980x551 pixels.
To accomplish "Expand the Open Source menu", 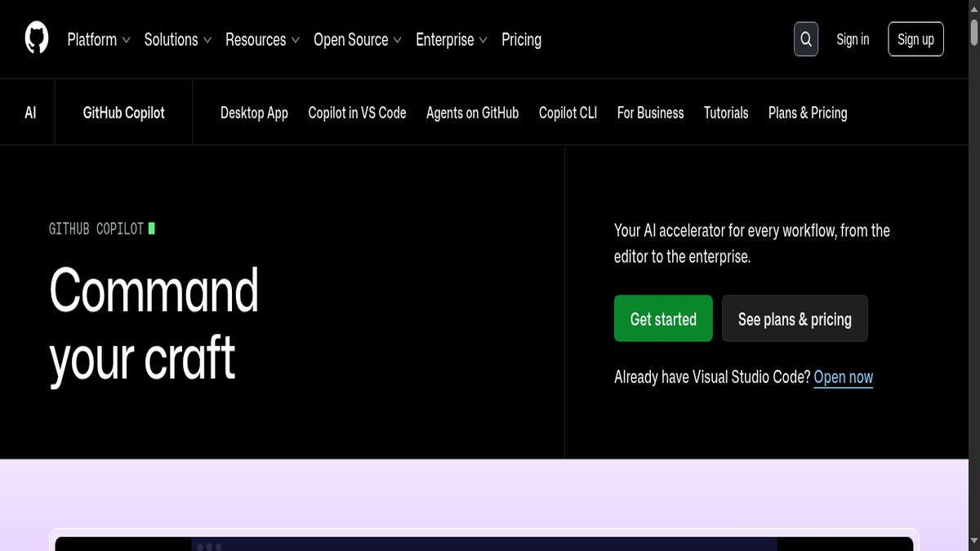I will click(358, 39).
